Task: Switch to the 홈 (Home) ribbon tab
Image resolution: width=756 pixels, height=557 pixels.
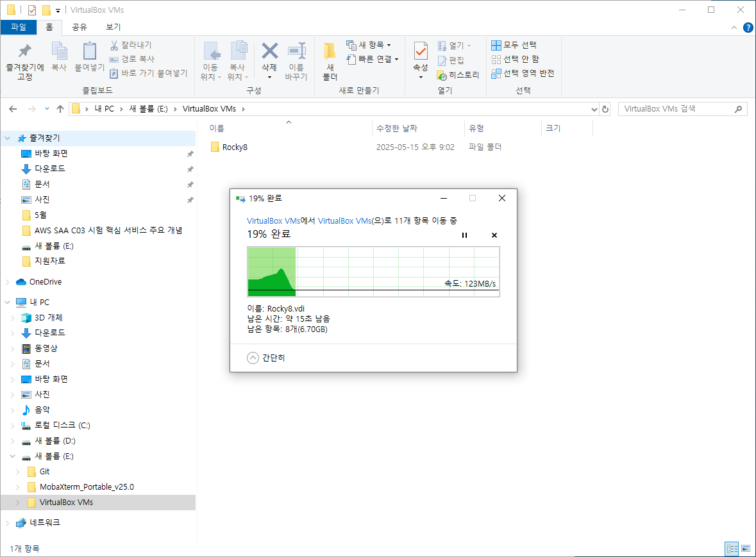Action: [49, 27]
